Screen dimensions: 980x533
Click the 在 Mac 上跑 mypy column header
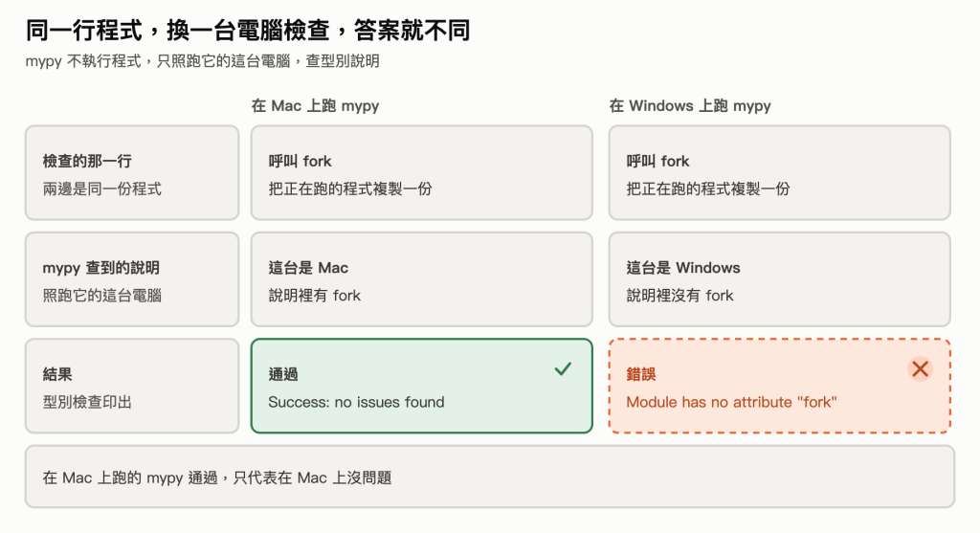(x=315, y=105)
